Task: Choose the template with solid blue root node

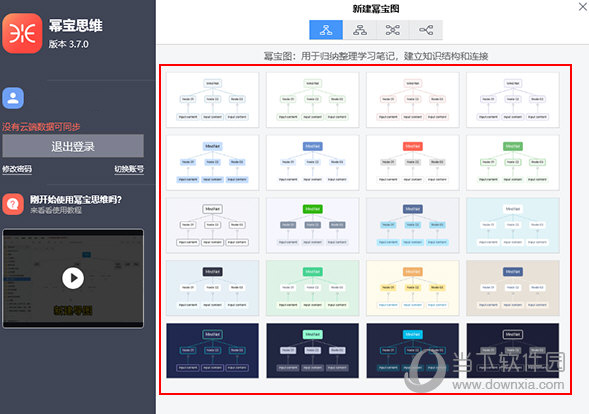Action: click(x=313, y=163)
